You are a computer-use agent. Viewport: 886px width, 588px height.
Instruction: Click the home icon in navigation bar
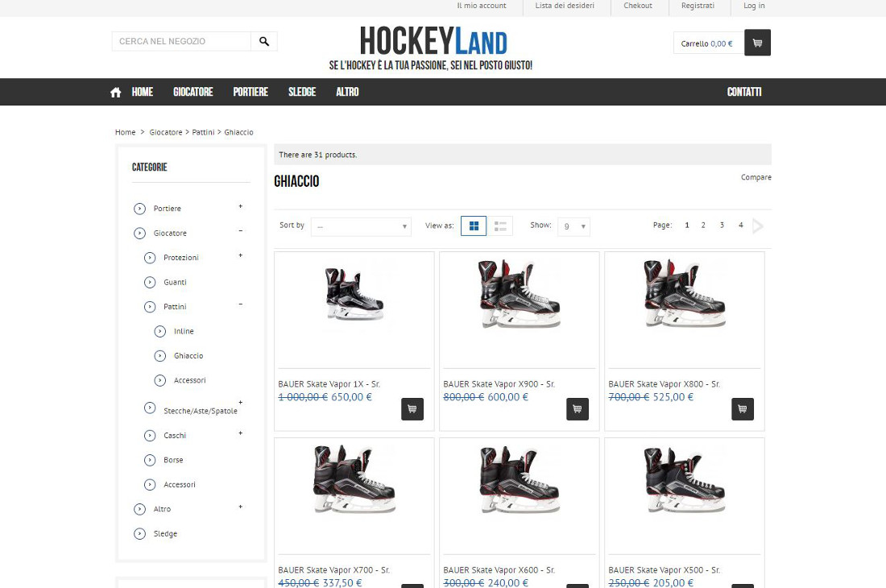click(116, 92)
